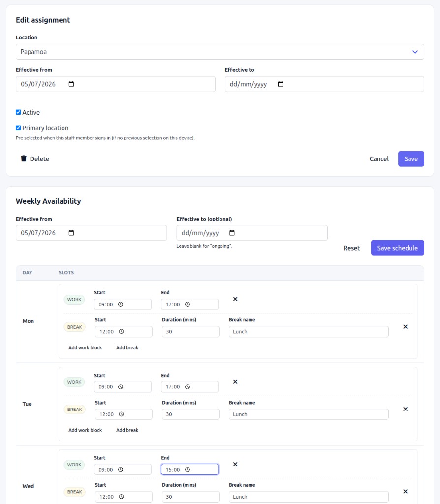Remove Monday Lunch break
The height and width of the screenshot is (504, 440).
pos(405,327)
